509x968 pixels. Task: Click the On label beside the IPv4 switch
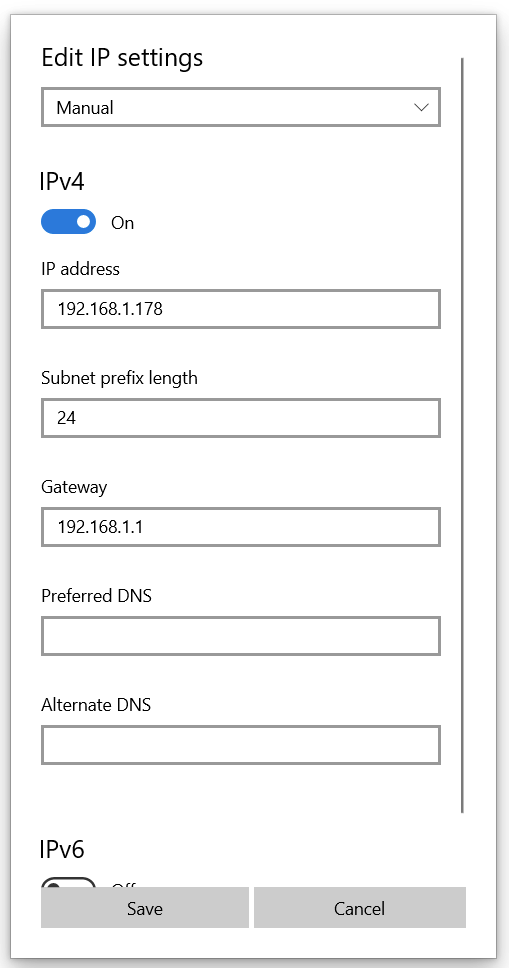pyautogui.click(x=122, y=223)
